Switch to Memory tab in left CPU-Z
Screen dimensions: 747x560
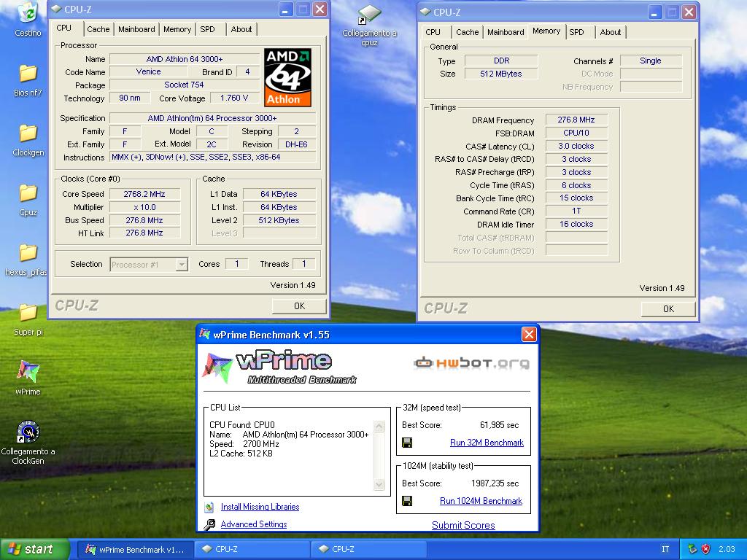click(177, 29)
